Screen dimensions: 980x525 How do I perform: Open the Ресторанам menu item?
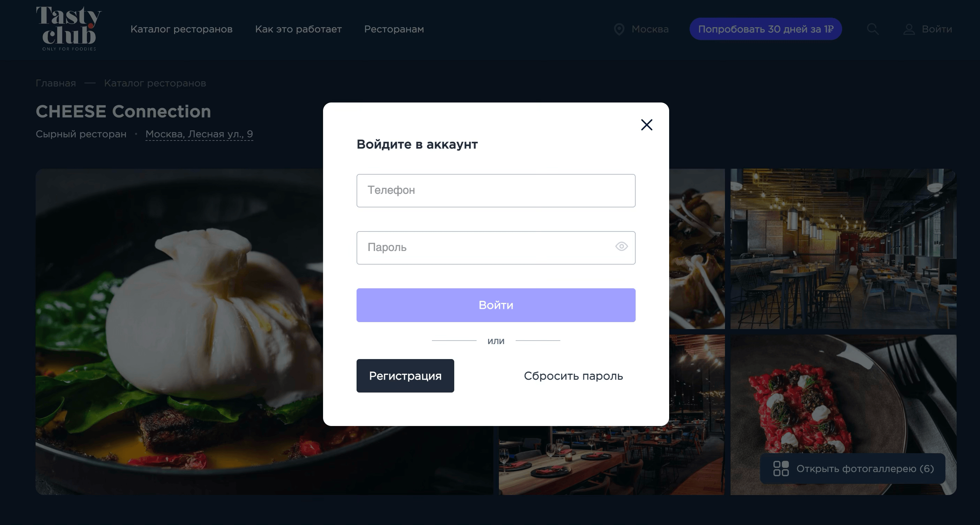pyautogui.click(x=394, y=29)
